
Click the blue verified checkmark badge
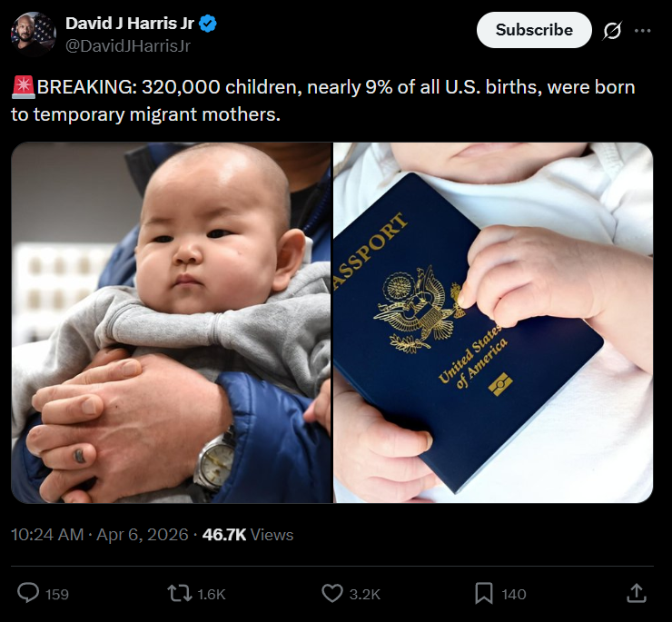(208, 24)
